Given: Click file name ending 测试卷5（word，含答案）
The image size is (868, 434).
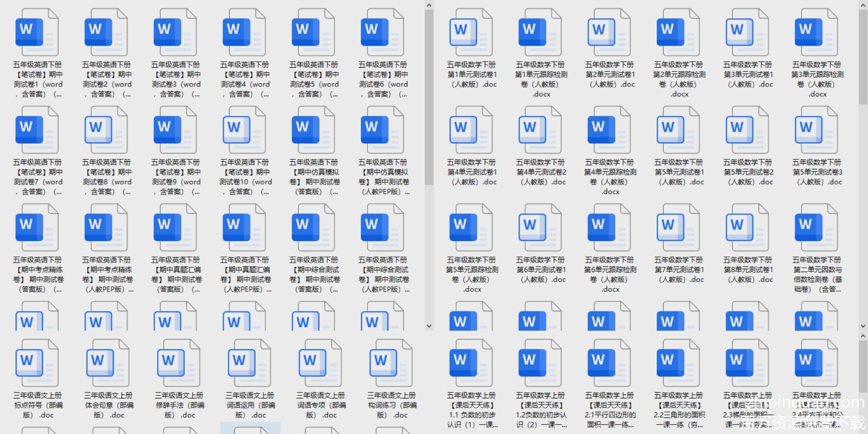Looking at the screenshot, I should pos(314,79).
